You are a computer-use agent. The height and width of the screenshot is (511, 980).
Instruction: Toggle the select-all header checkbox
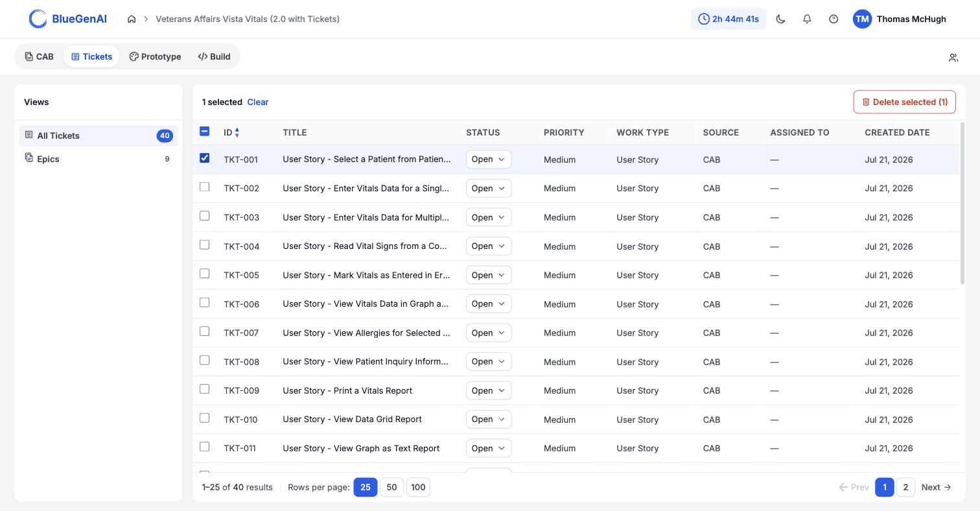(x=204, y=131)
